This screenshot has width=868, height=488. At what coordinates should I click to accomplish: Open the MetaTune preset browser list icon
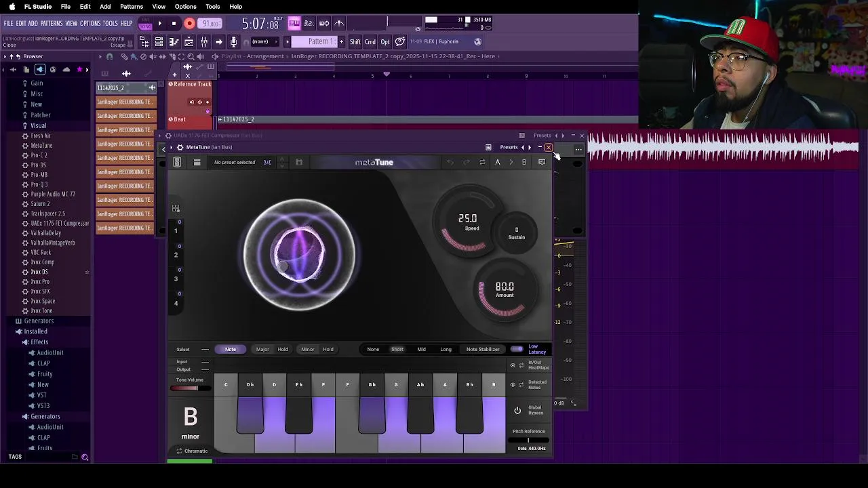(197, 162)
